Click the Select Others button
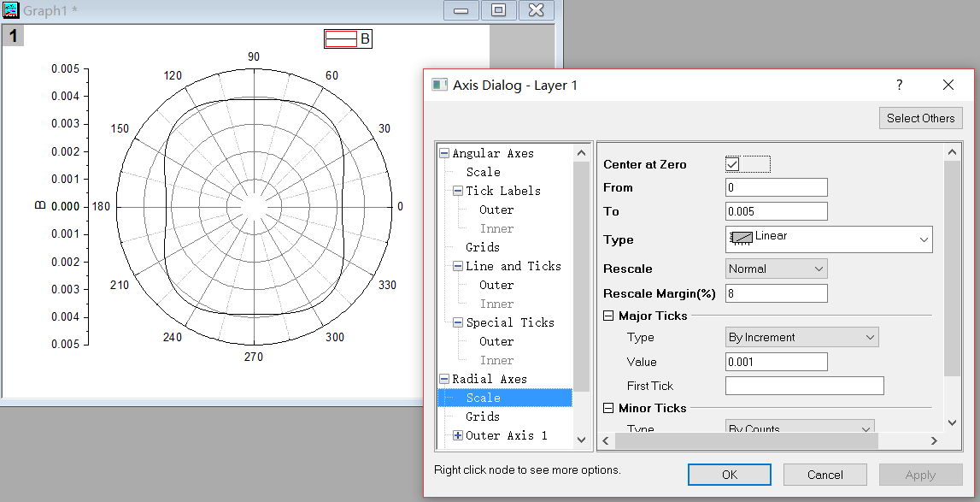The image size is (980, 502). [920, 118]
